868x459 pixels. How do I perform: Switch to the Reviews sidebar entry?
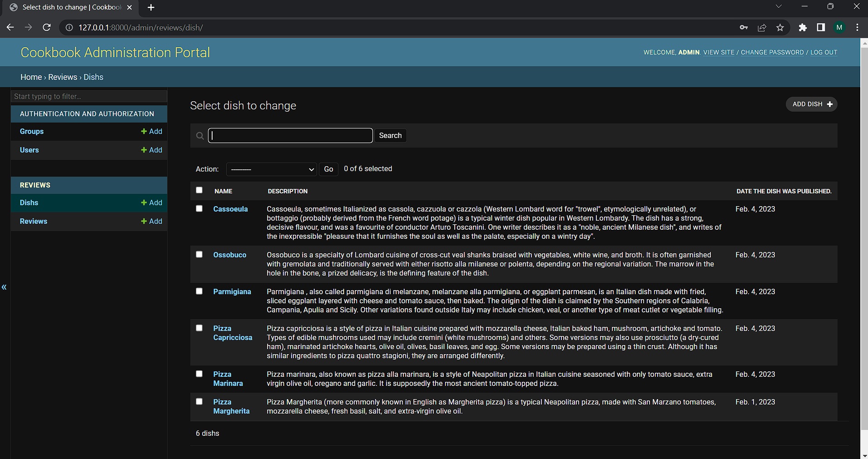[33, 221]
